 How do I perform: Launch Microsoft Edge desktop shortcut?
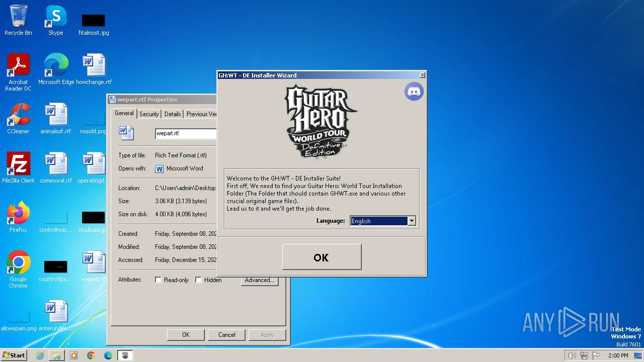coord(56,69)
